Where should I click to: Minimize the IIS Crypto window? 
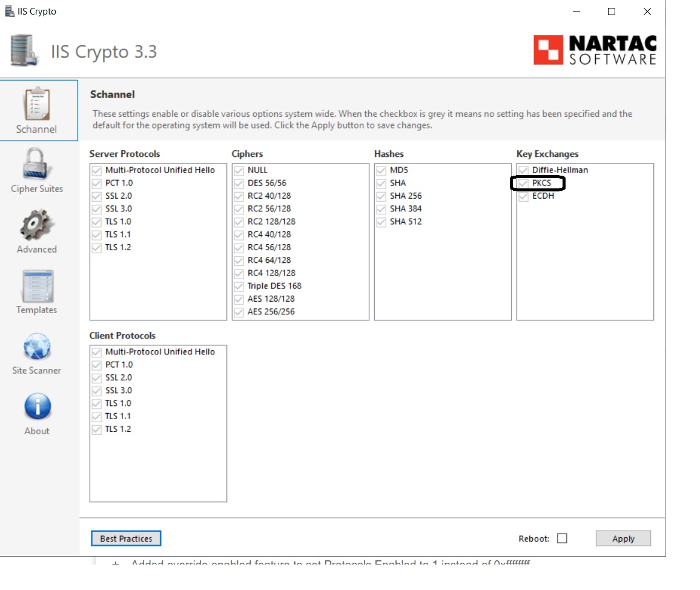[576, 11]
